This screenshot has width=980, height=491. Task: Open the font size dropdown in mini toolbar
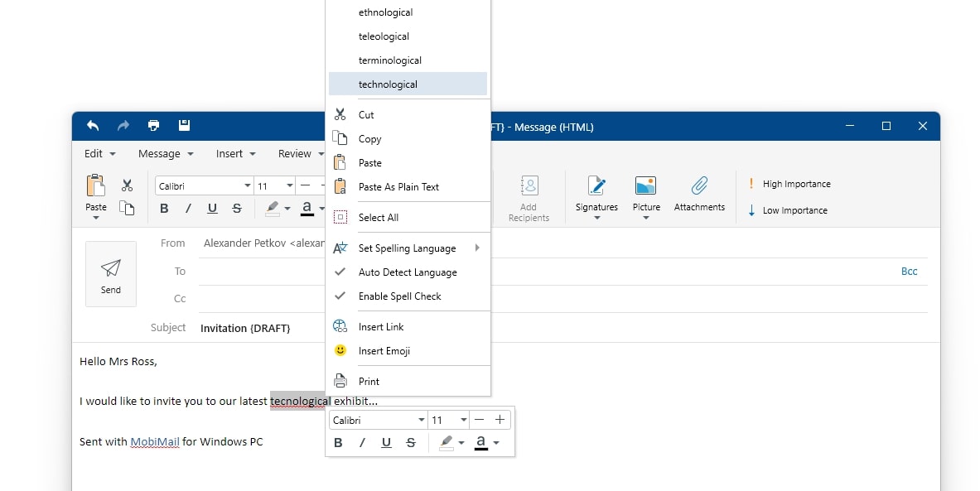tap(463, 421)
